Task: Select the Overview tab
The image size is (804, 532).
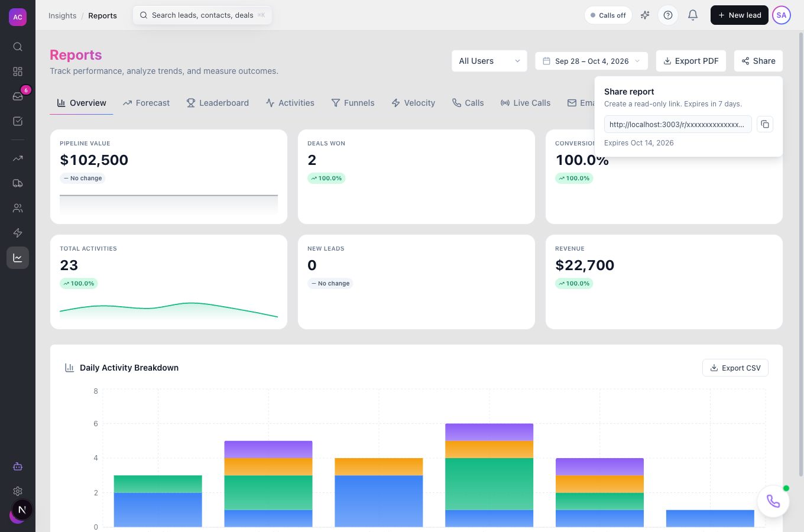Action: [82, 103]
